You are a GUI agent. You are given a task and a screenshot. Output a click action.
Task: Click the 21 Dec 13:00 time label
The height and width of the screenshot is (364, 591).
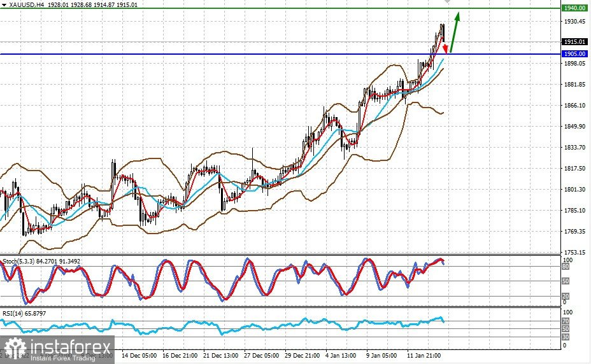point(220,355)
